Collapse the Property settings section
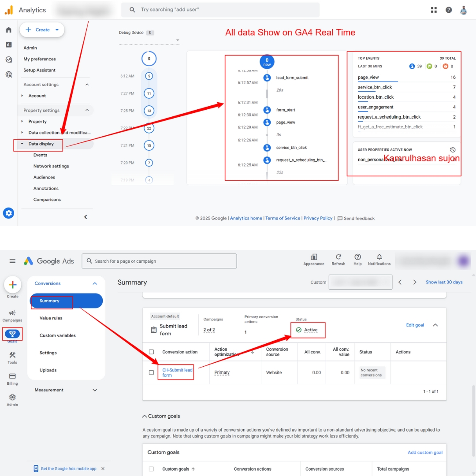Viewport: 476px width, 476px height. click(87, 110)
